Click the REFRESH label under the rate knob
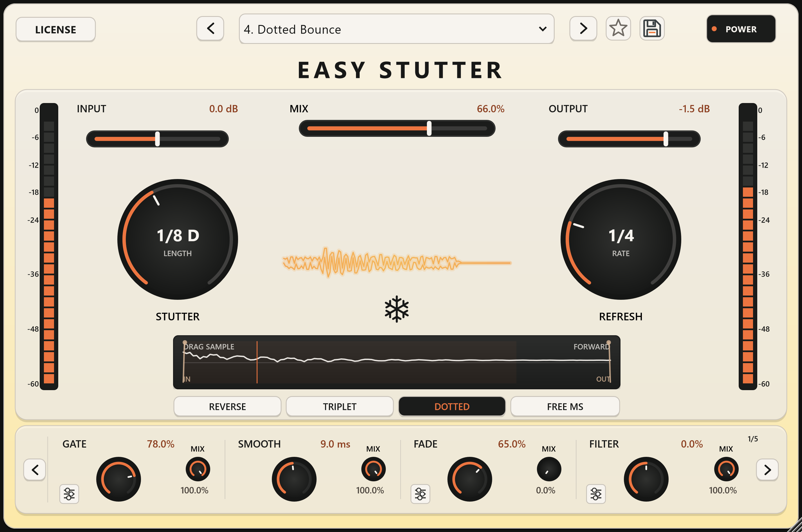Viewport: 802px width, 532px height. pos(620,317)
